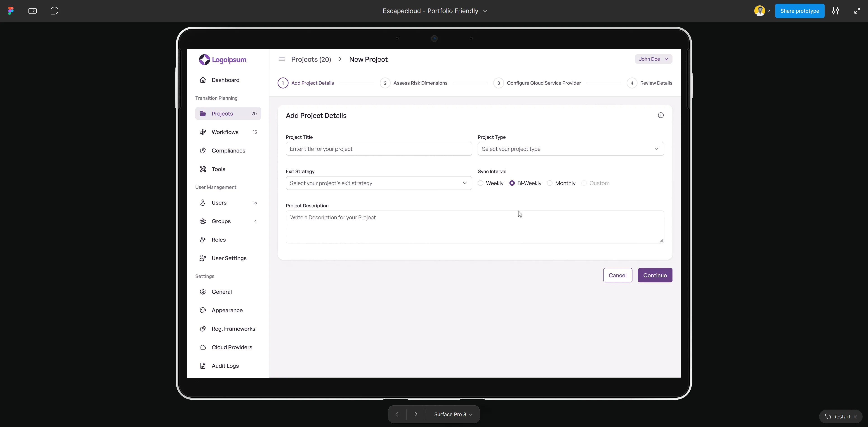Click the New Project breadcrumb text
This screenshot has width=868, height=427.
point(368,59)
